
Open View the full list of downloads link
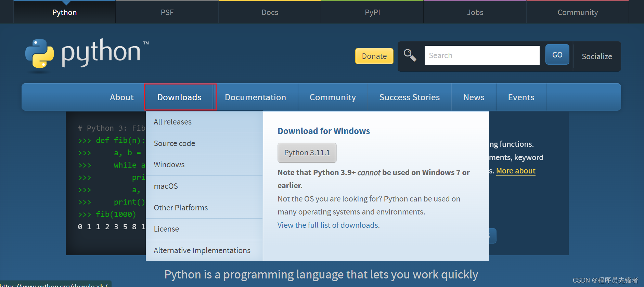point(329,225)
